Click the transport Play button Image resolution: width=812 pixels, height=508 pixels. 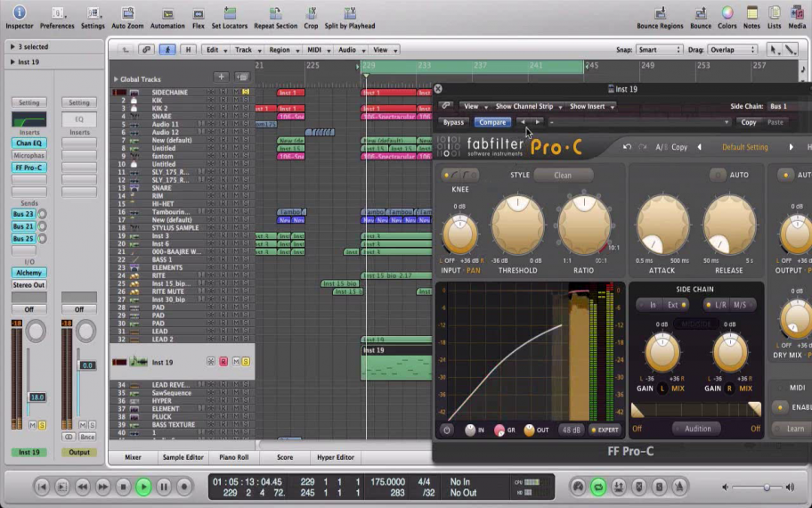[143, 487]
